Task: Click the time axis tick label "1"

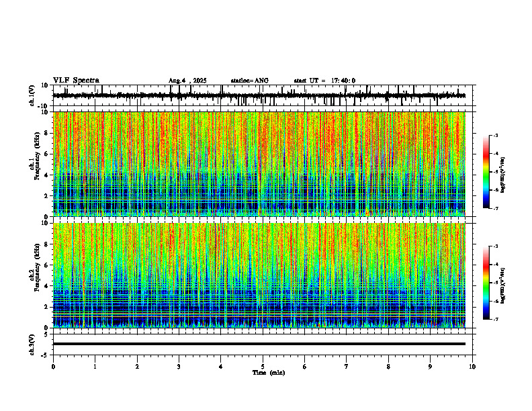Action: pyautogui.click(x=95, y=367)
